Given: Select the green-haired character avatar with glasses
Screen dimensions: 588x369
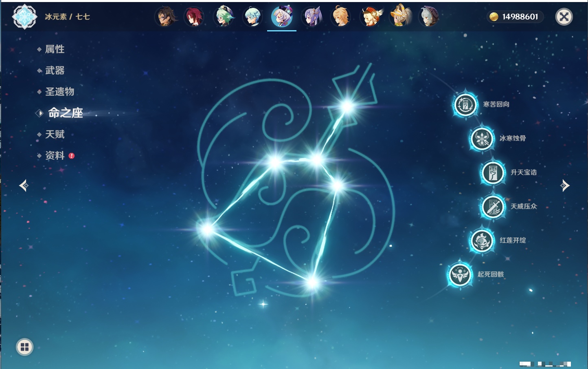Looking at the screenshot, I should [x=224, y=17].
